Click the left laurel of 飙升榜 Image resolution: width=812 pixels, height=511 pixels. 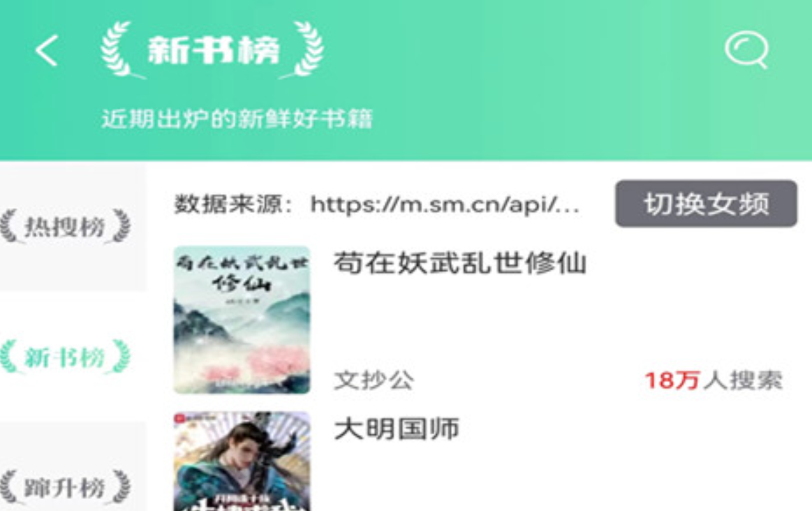[x=10, y=487]
